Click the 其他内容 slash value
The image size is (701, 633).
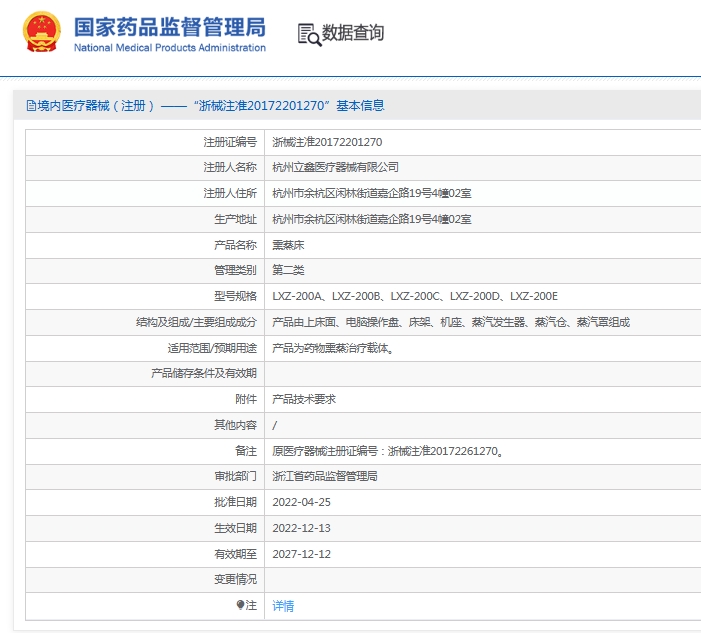(x=274, y=425)
